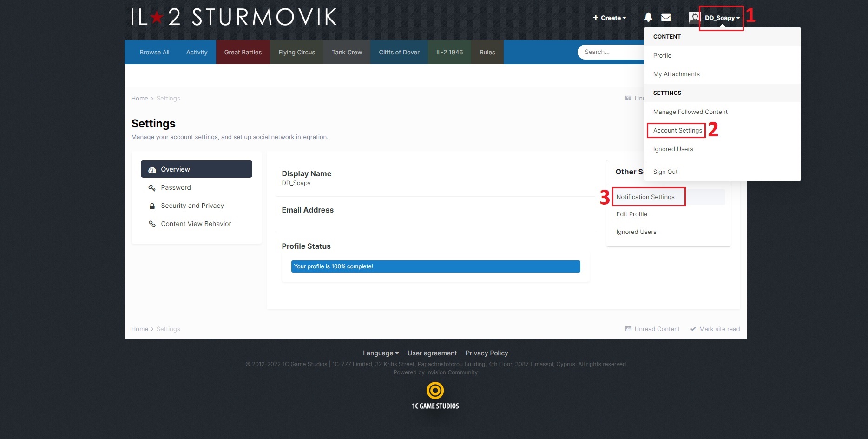
Task: Open the notifications bell icon
Action: (648, 17)
